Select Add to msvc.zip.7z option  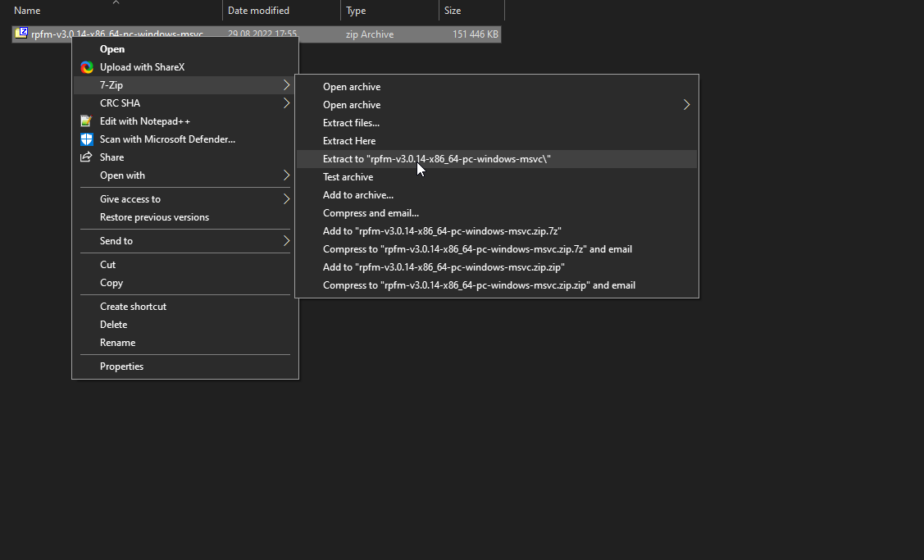click(497, 231)
